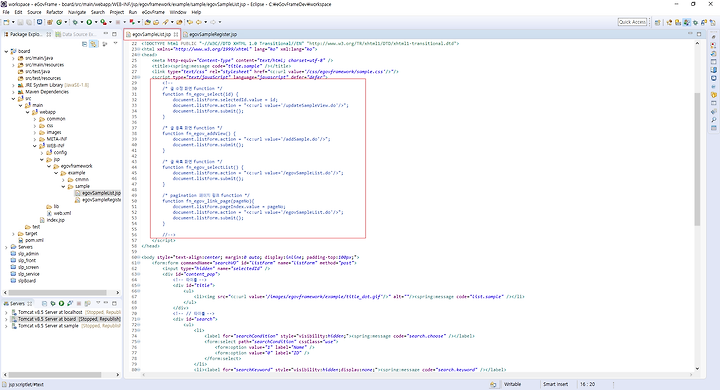Open Package Explorer View Menu dropdown

click(x=115, y=44)
